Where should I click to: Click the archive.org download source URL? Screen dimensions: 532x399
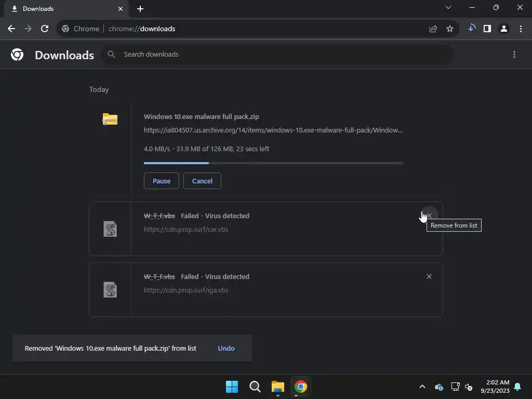click(x=273, y=130)
